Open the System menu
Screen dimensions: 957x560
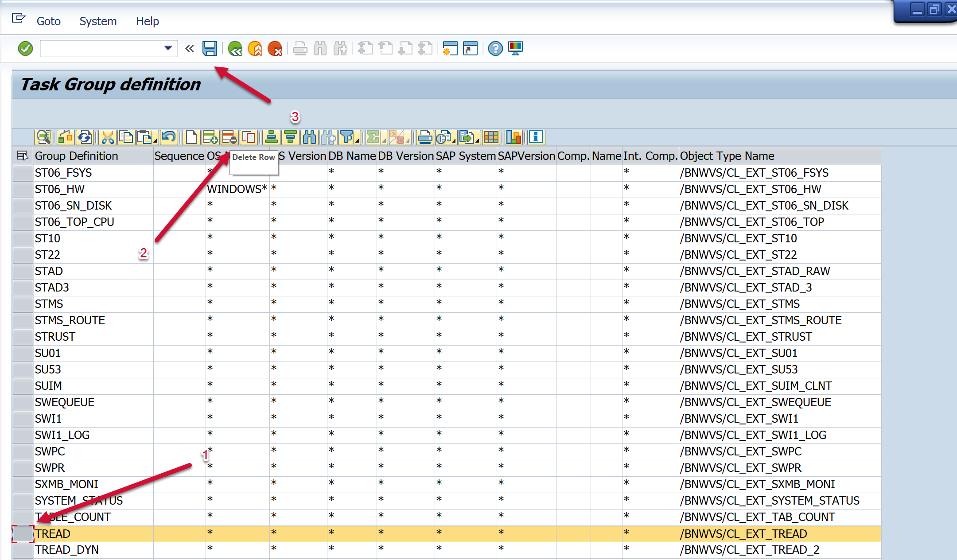point(98,21)
